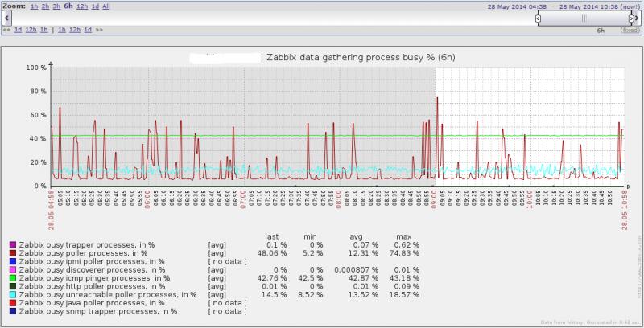The image size is (644, 328).
Task: Jump forward with the double-right arrows
Action: [x=99, y=30]
